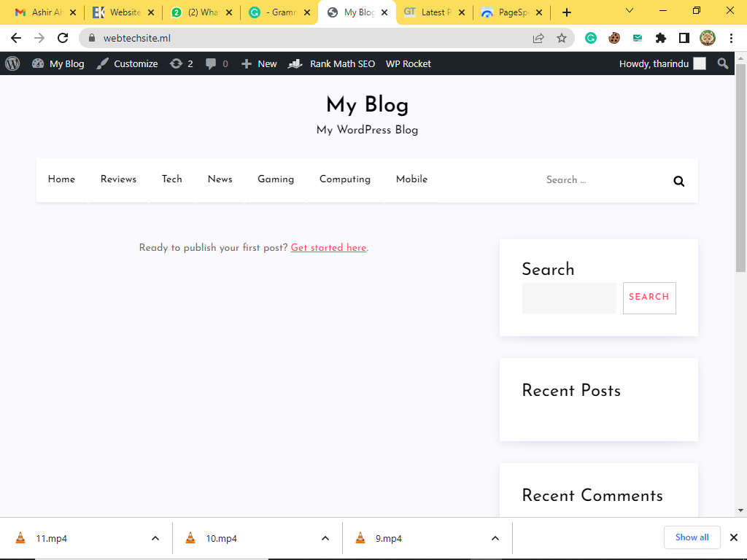Image resolution: width=747 pixels, height=560 pixels.
Task: Open the Reviews navigation item
Action: pyautogui.click(x=118, y=179)
